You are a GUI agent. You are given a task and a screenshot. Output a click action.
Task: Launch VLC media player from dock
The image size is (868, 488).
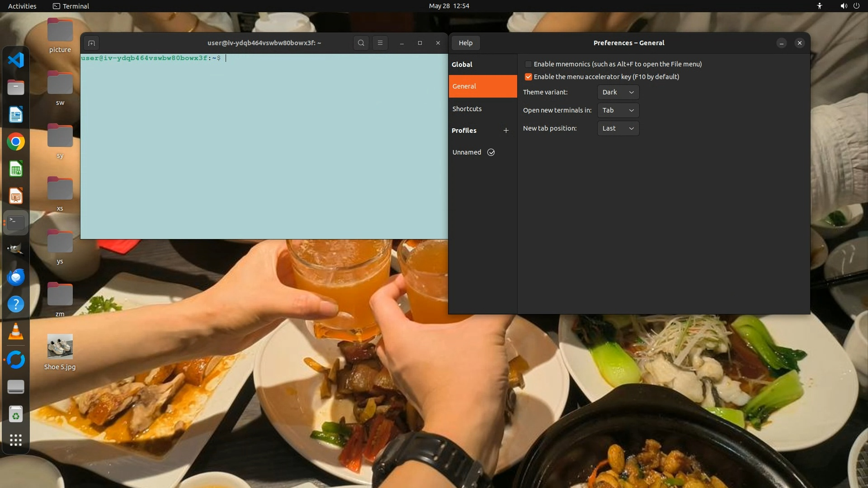pos(16,332)
